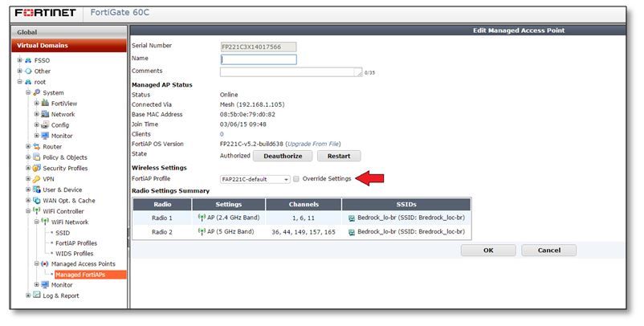Collapse the Managed Access Points node

(x=37, y=263)
